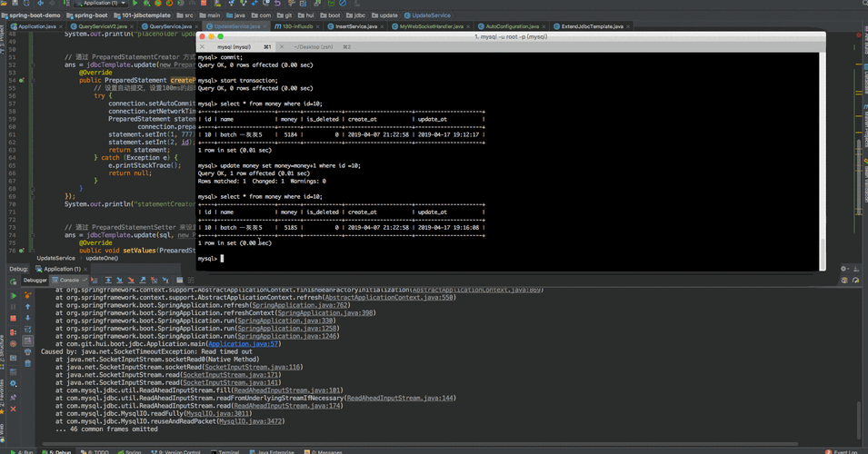Open the Terminal tool window button
This screenshot has height=454, width=868.
[x=224, y=452]
